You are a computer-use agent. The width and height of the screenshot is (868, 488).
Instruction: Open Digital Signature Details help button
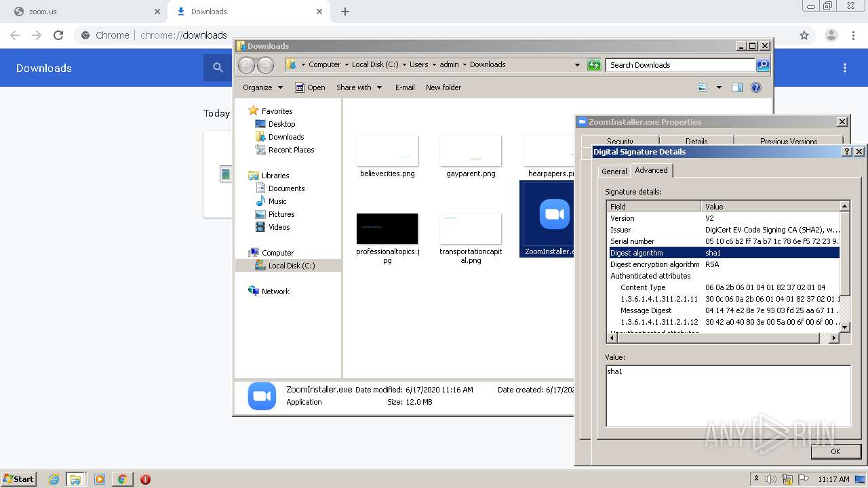point(847,152)
